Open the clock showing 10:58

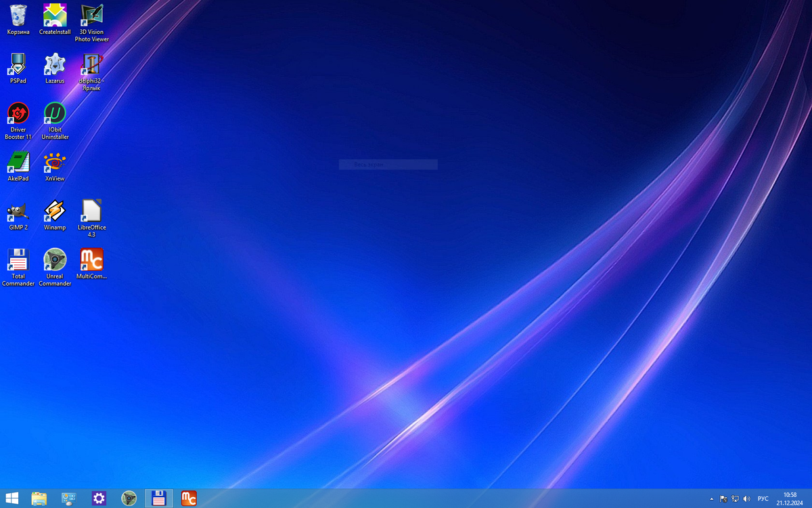(790, 499)
